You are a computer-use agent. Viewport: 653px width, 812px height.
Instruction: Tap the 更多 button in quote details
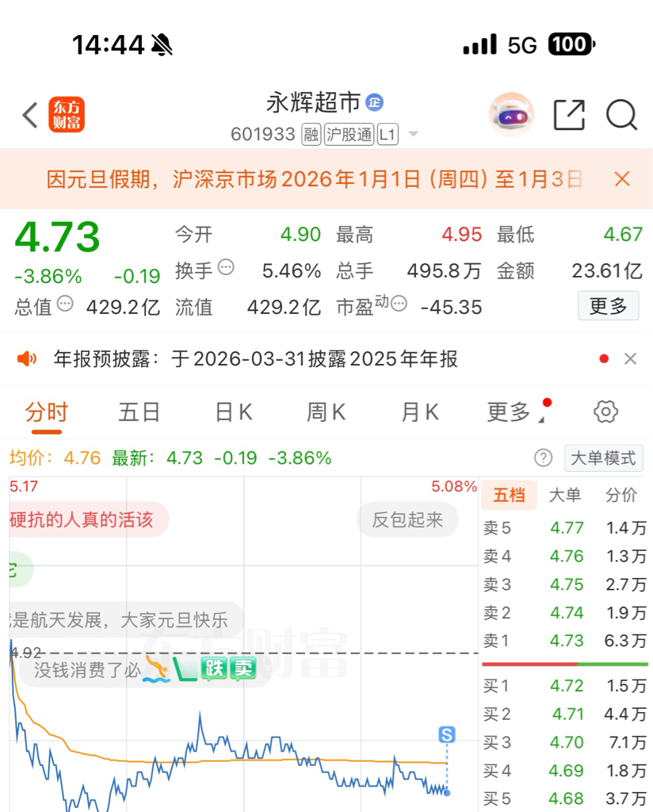608,306
